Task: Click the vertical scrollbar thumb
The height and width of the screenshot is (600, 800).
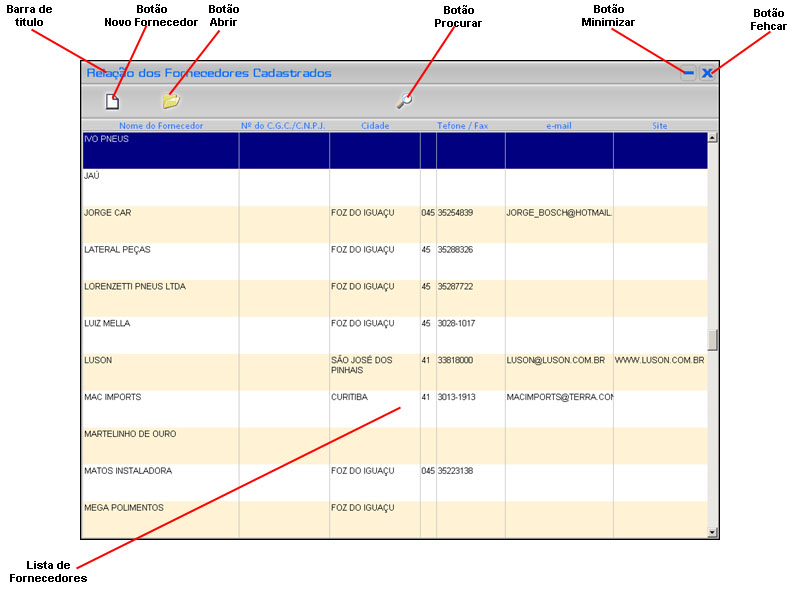Action: click(x=712, y=340)
